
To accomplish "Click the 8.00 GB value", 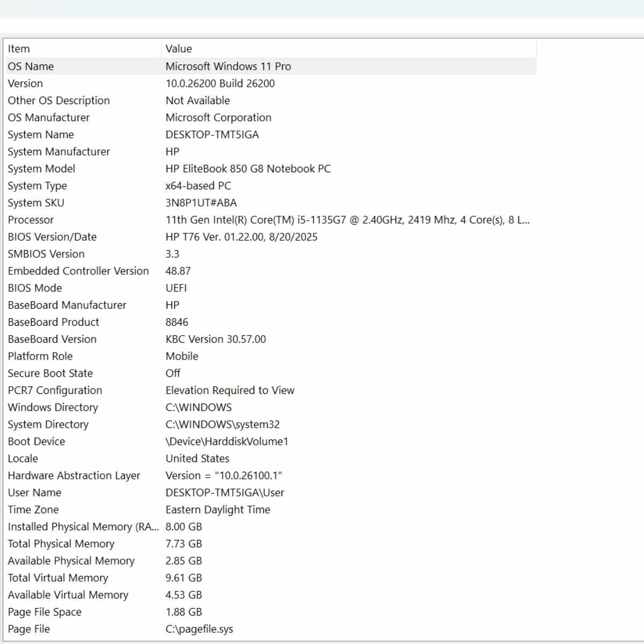I will point(184,527).
